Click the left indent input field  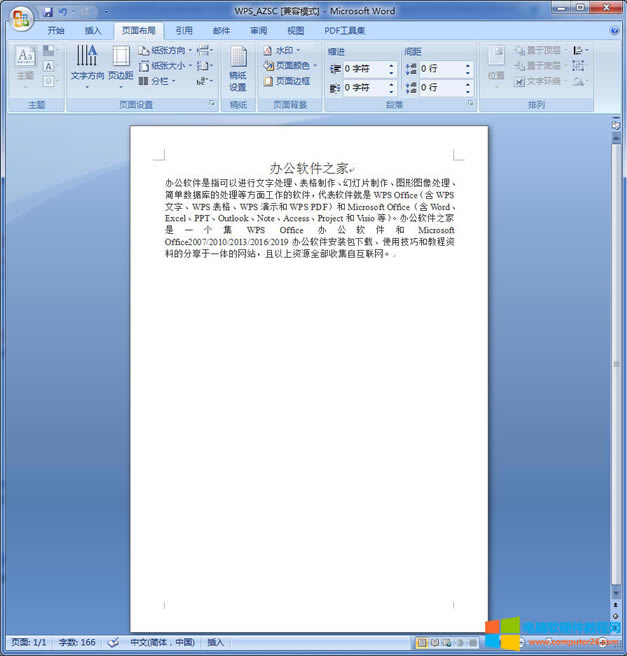(365, 69)
